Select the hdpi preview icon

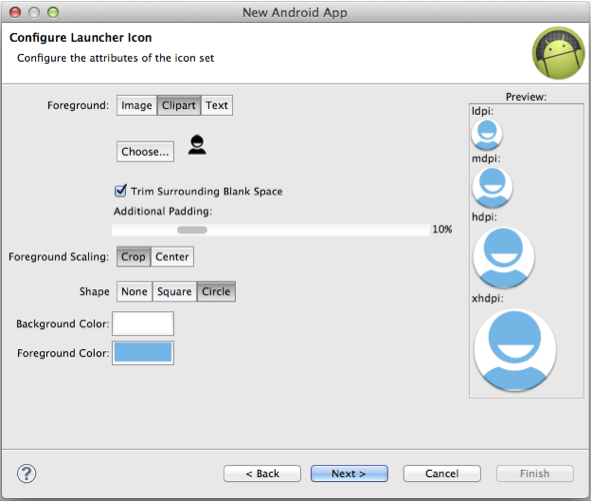click(504, 257)
